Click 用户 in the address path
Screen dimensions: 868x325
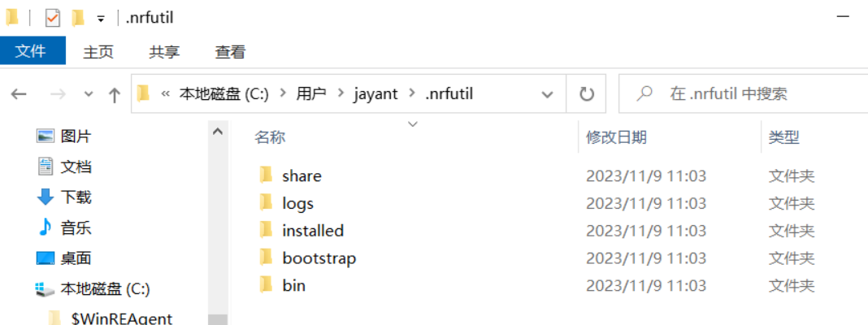point(311,94)
